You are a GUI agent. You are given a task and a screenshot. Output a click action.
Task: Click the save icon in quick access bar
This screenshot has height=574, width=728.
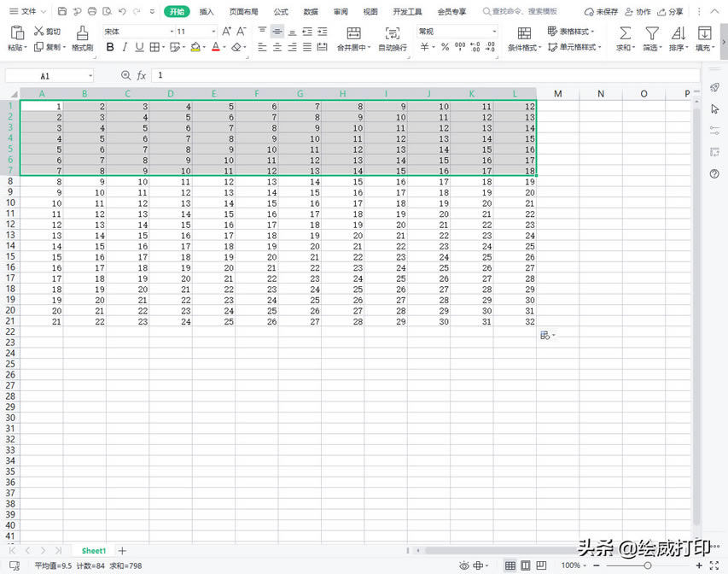pos(62,12)
